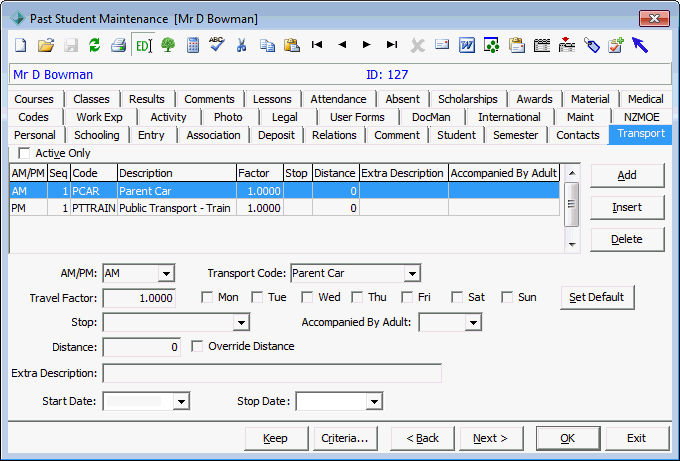Open the Contacts tab

tap(578, 135)
